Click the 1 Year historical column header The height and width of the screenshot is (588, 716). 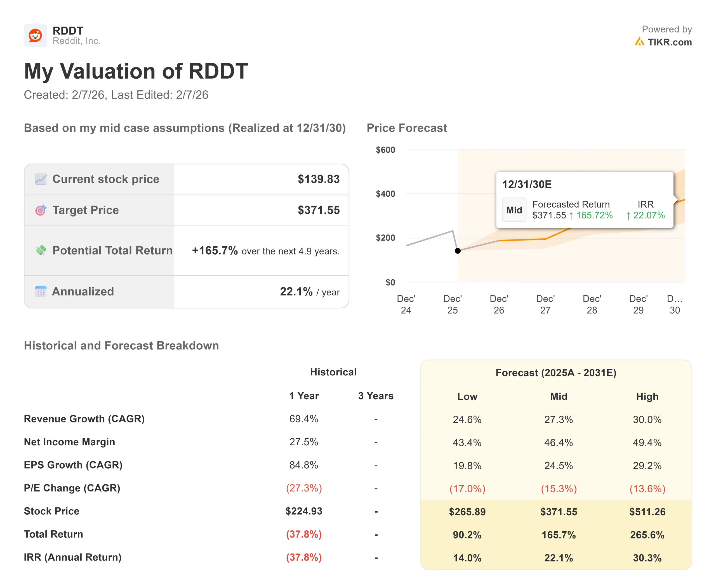(x=303, y=396)
